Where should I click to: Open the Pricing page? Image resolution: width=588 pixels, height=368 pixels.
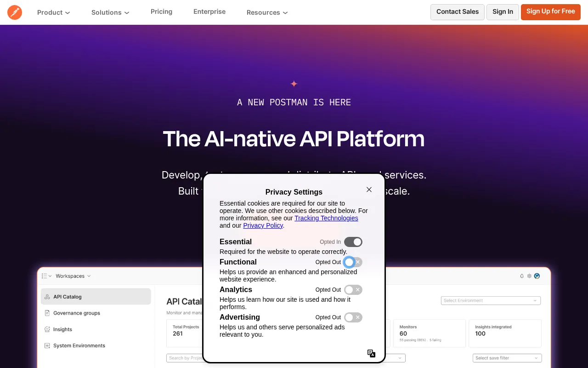[x=161, y=11]
